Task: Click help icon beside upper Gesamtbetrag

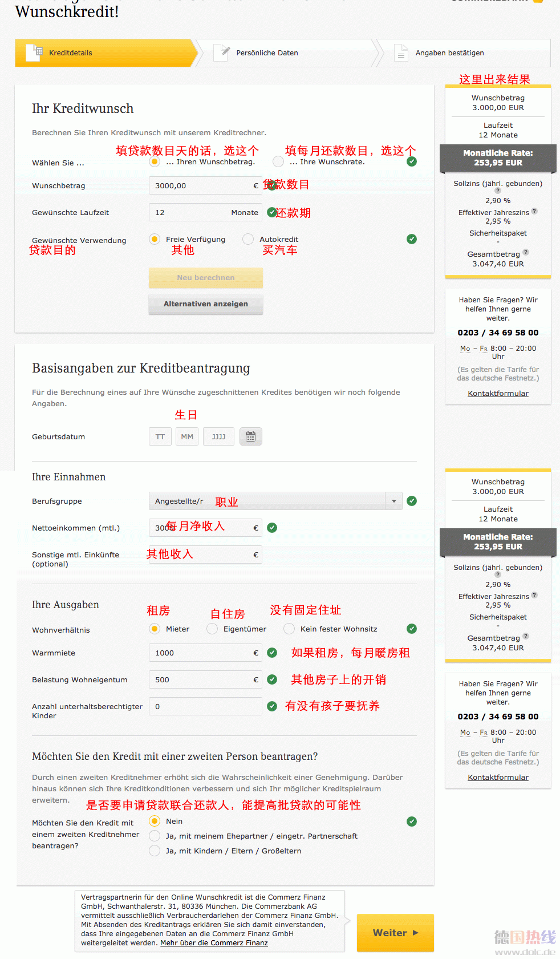Action: (x=526, y=252)
